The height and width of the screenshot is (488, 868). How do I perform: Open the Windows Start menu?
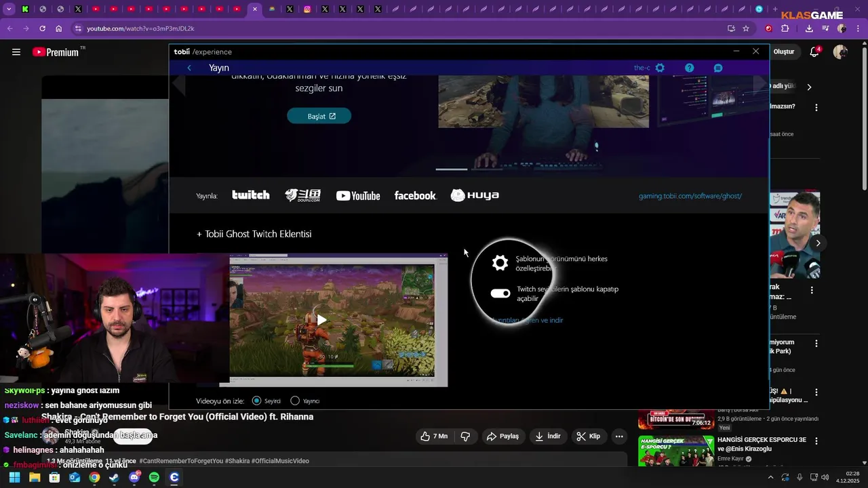coord(14,477)
